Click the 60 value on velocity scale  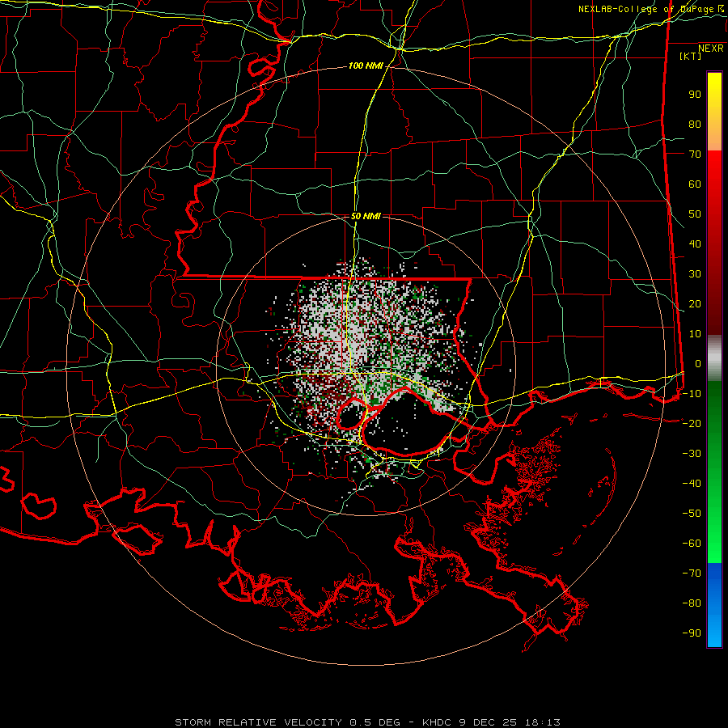tap(695, 184)
